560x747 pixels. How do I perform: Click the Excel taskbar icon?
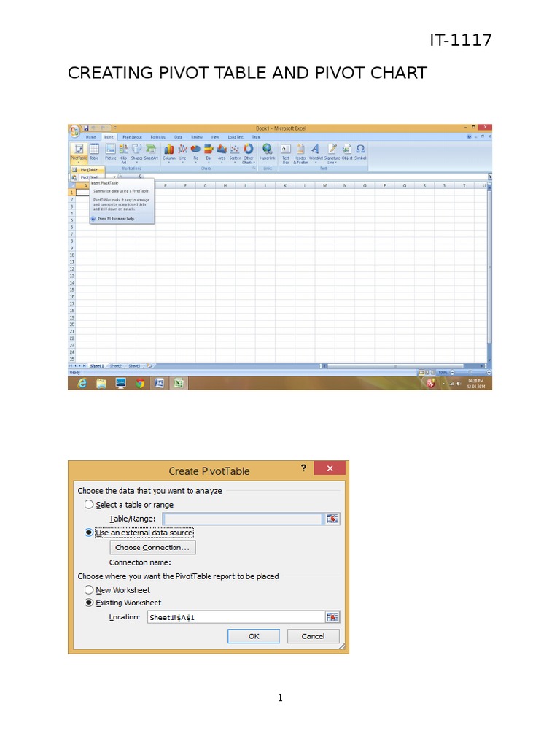pos(179,383)
